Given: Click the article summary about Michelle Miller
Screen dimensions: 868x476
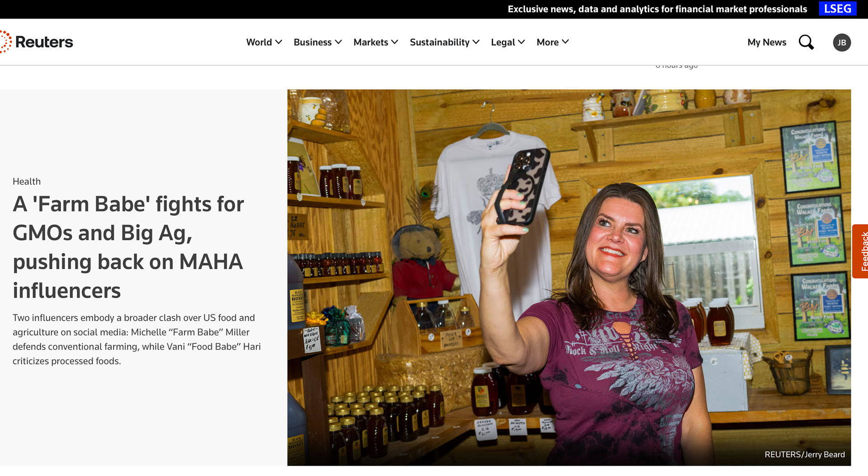Looking at the screenshot, I should pyautogui.click(x=137, y=339).
